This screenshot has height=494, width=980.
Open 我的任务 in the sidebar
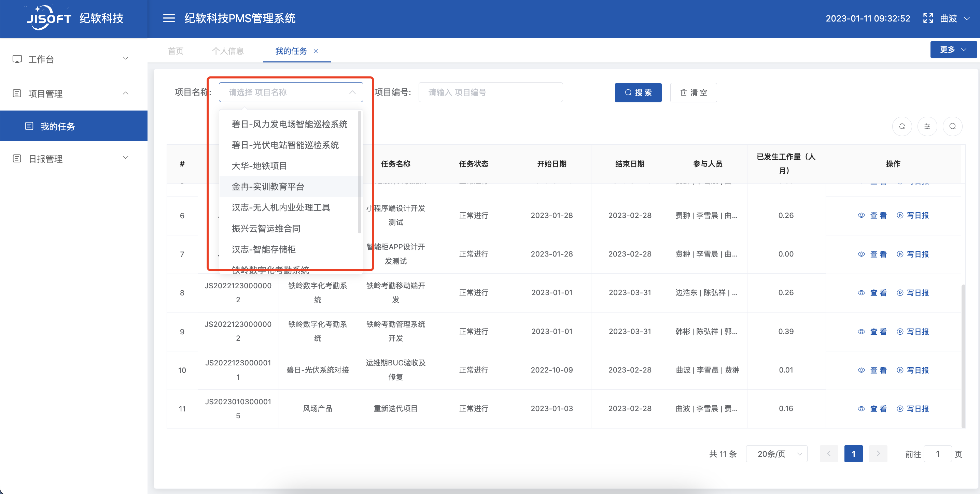coord(74,126)
